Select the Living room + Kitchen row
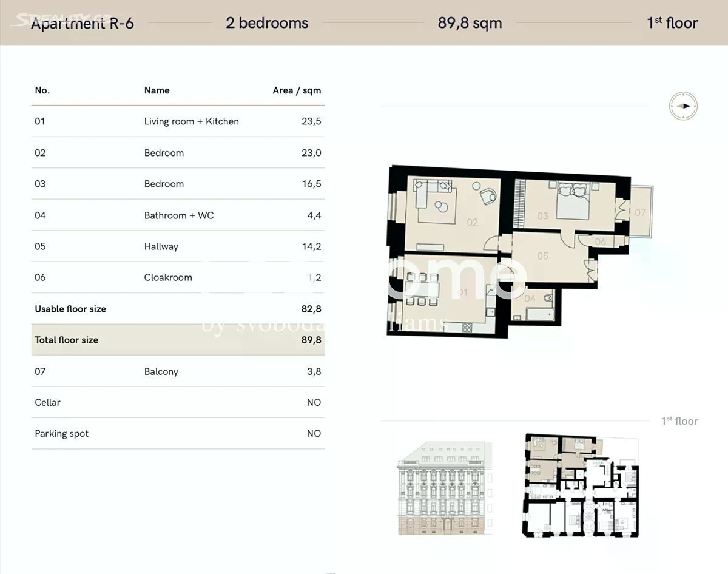The width and height of the screenshot is (728, 574). (178, 121)
